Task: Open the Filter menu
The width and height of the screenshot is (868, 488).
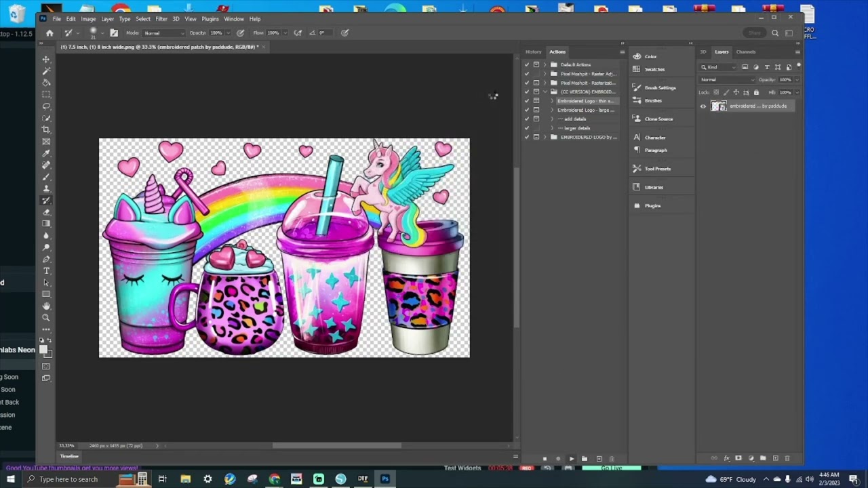Action: (161, 19)
